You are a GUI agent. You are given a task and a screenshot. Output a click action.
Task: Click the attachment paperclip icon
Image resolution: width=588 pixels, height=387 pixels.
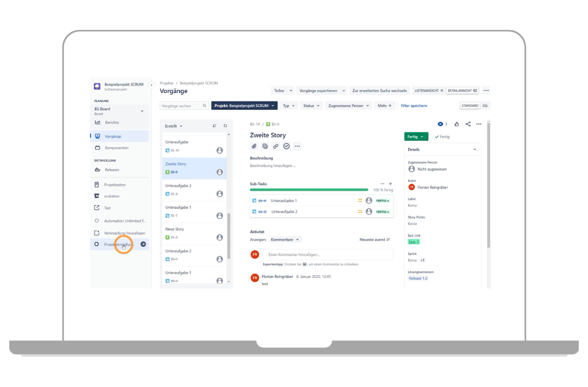click(x=254, y=146)
